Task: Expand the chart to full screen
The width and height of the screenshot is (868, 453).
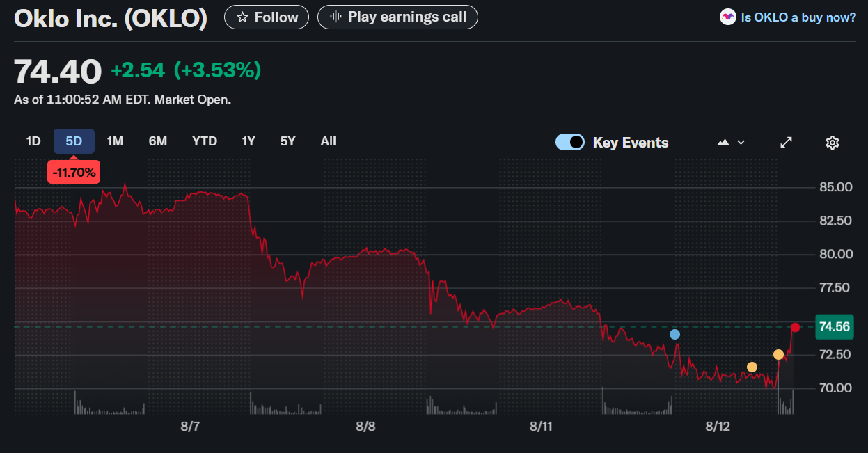Action: click(x=787, y=143)
